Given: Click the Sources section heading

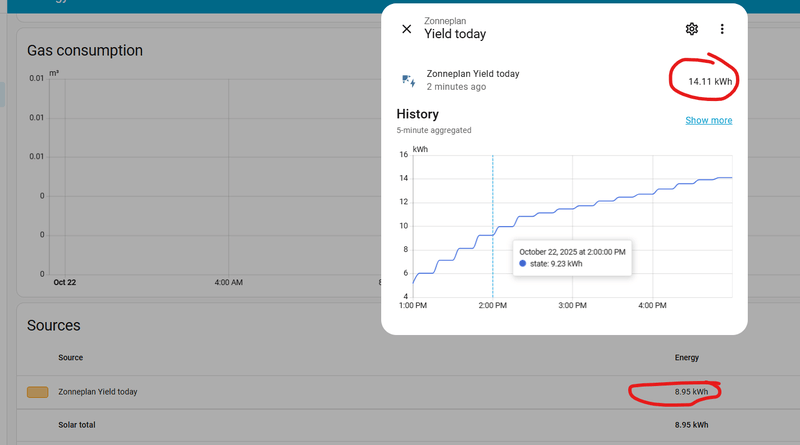Looking at the screenshot, I should (54, 325).
